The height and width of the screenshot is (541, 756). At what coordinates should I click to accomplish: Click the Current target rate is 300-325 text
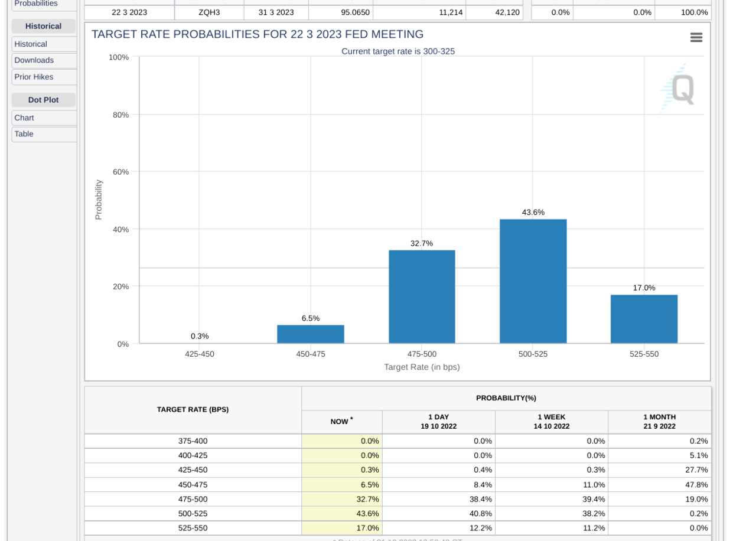[x=398, y=51]
